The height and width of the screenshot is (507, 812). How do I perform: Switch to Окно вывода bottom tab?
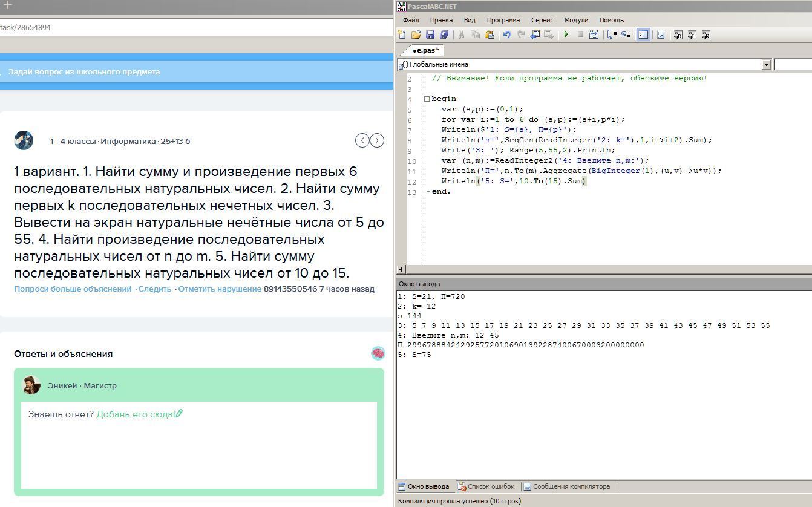click(424, 486)
